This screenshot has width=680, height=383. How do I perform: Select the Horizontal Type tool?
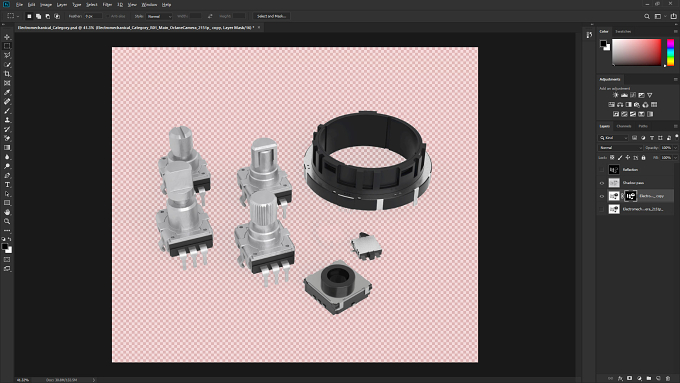(x=7, y=185)
